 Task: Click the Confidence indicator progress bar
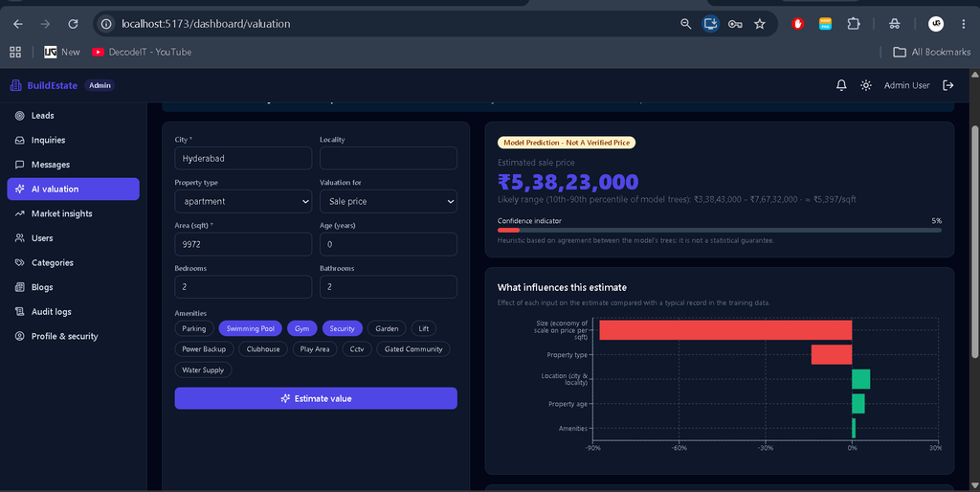point(720,230)
